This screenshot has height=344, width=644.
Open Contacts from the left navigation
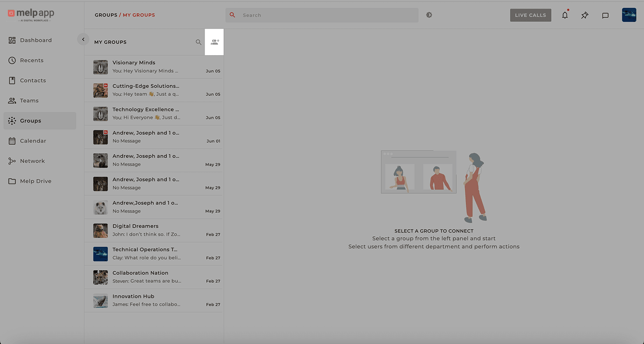tap(33, 80)
